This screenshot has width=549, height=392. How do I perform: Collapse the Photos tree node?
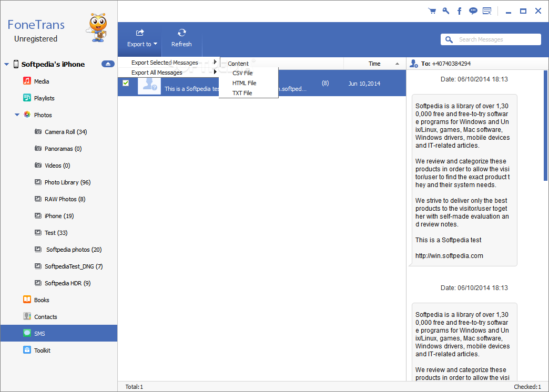coord(17,115)
